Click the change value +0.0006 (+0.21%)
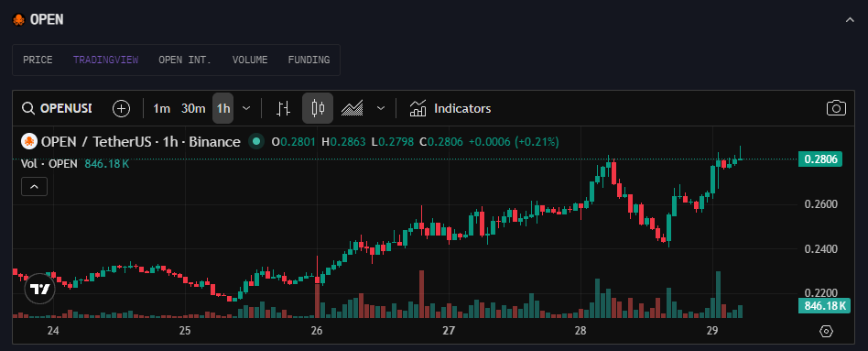This screenshot has height=351, width=868. pyautogui.click(x=514, y=141)
